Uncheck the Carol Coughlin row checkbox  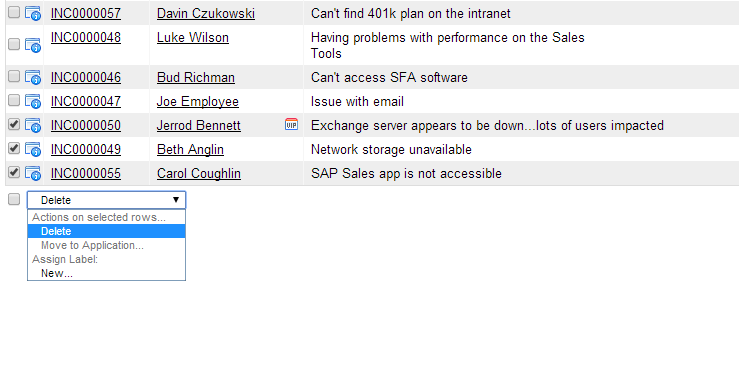14,172
